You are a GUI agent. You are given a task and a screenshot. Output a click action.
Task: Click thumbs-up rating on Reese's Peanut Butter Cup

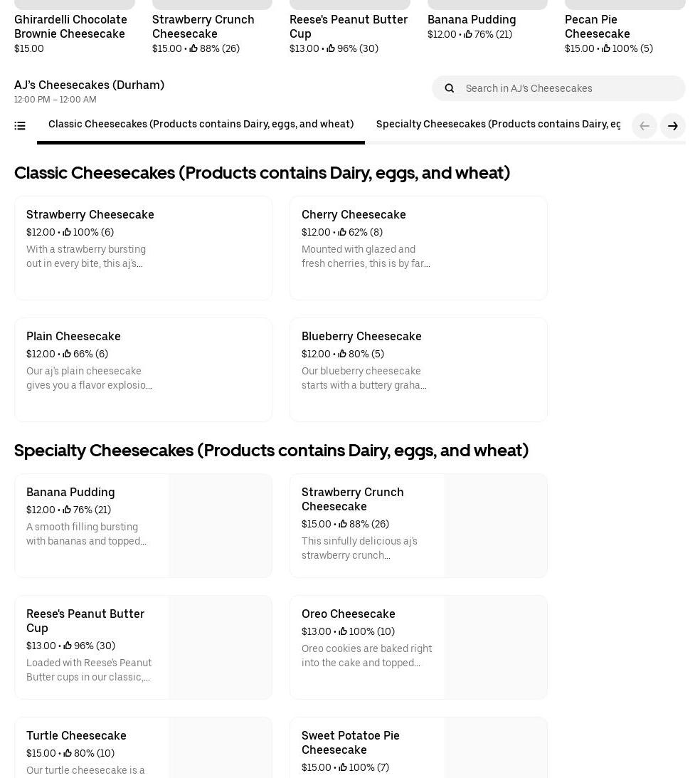pyautogui.click(x=68, y=646)
